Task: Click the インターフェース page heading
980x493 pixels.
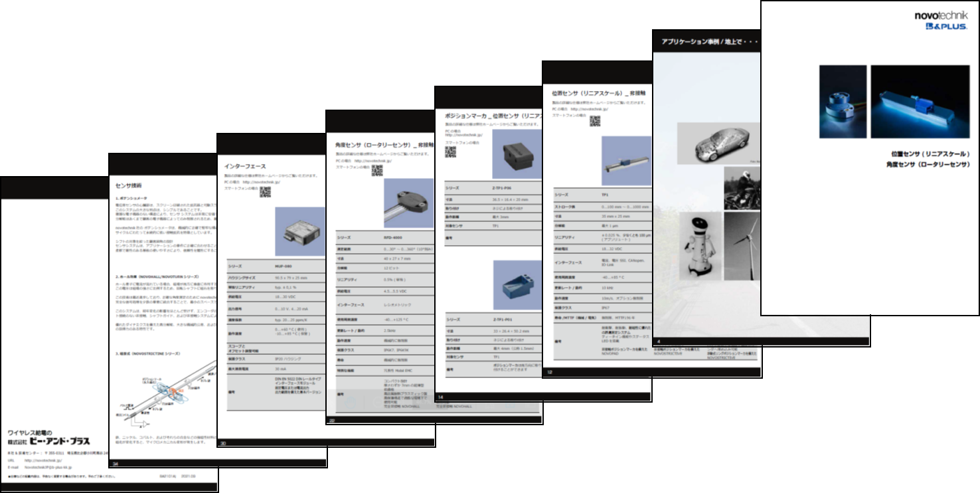Action: pyautogui.click(x=246, y=167)
